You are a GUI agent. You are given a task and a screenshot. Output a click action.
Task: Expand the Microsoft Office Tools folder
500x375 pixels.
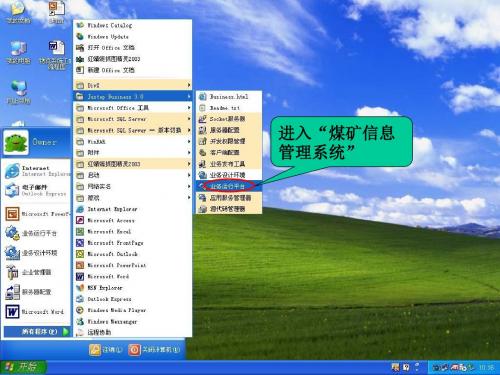point(133,108)
